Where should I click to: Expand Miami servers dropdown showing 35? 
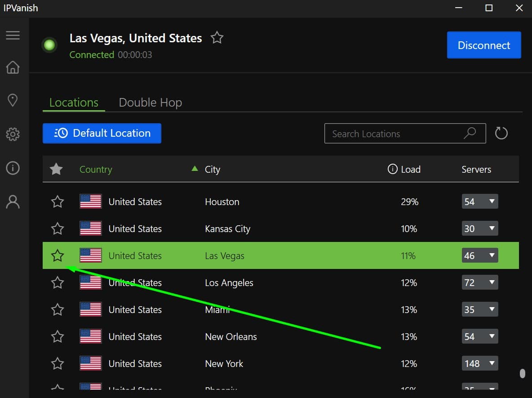tap(480, 309)
